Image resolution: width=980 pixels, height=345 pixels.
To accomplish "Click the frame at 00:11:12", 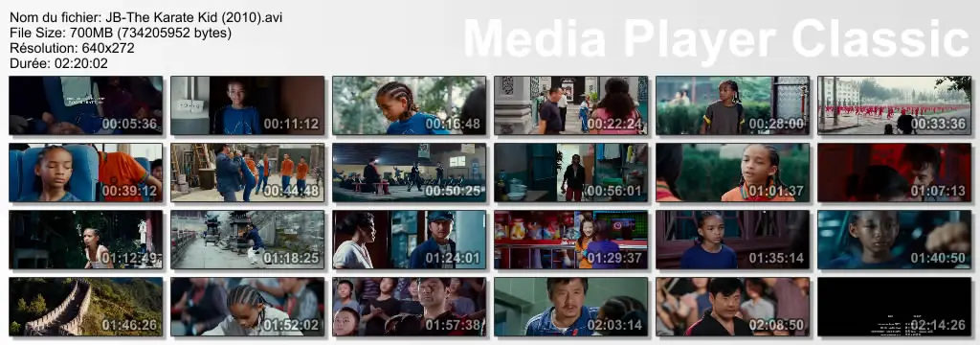I will pos(248,105).
